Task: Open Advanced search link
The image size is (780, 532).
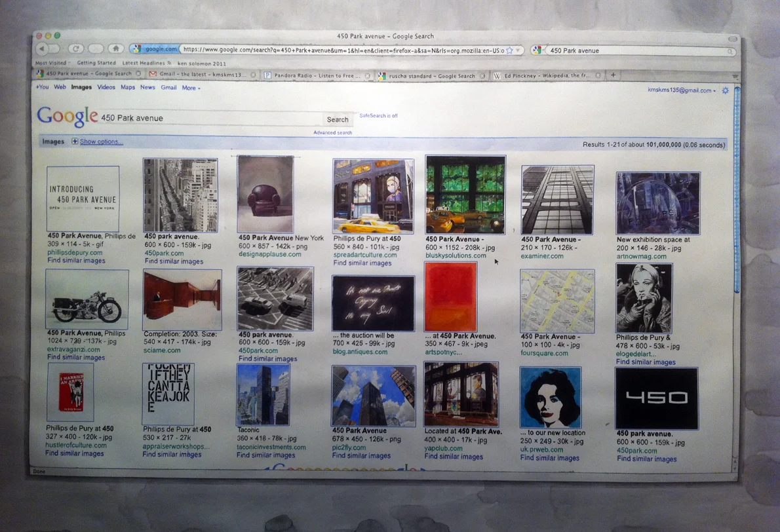Action: pyautogui.click(x=333, y=133)
